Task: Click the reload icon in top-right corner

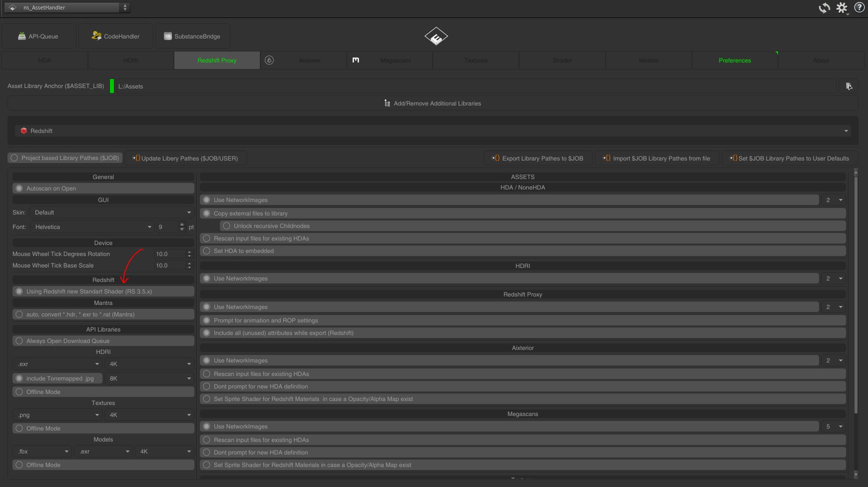Action: 824,8
